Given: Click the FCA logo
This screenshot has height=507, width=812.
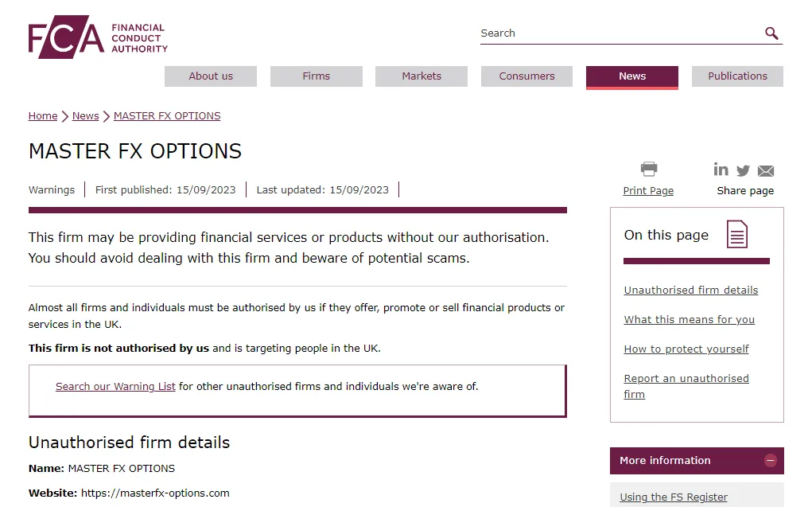Looking at the screenshot, I should [x=99, y=37].
